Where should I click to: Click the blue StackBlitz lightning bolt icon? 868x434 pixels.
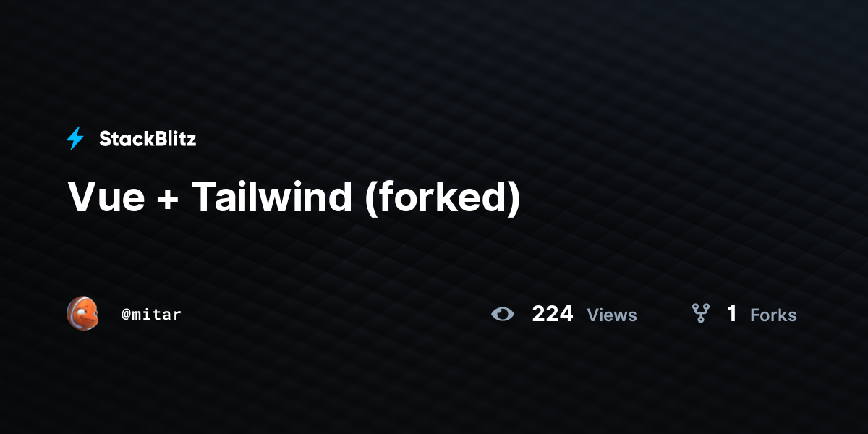(x=75, y=138)
